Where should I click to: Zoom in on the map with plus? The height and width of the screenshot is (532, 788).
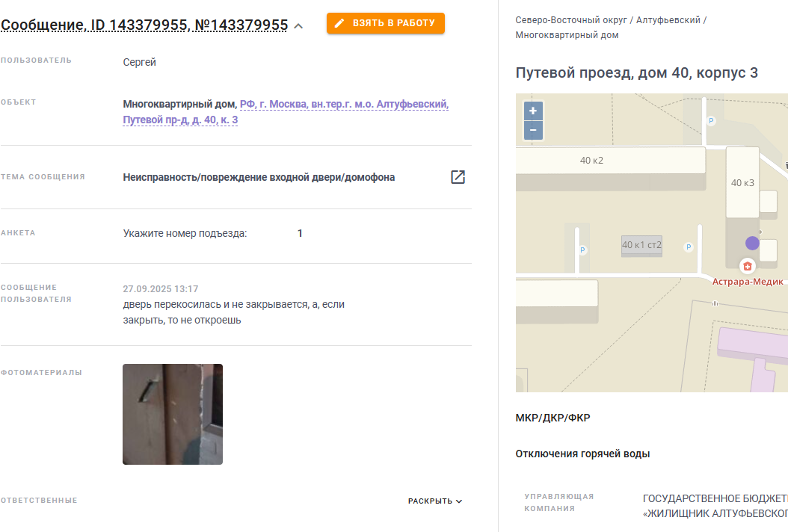click(533, 111)
